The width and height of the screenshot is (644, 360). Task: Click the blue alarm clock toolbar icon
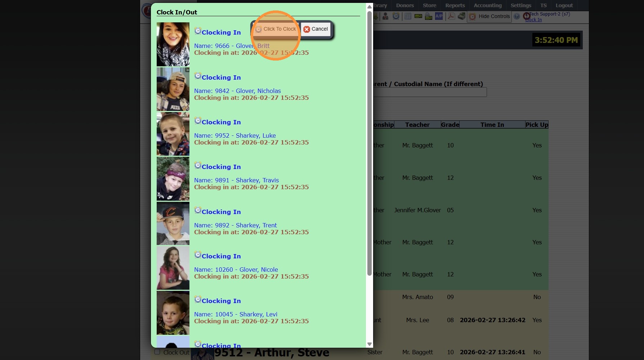[x=396, y=16]
